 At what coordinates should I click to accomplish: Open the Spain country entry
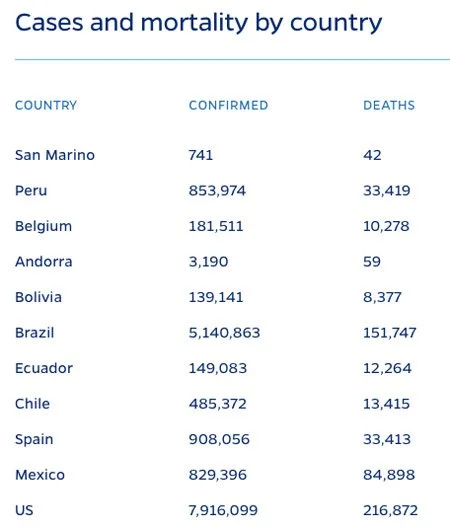[34, 439]
